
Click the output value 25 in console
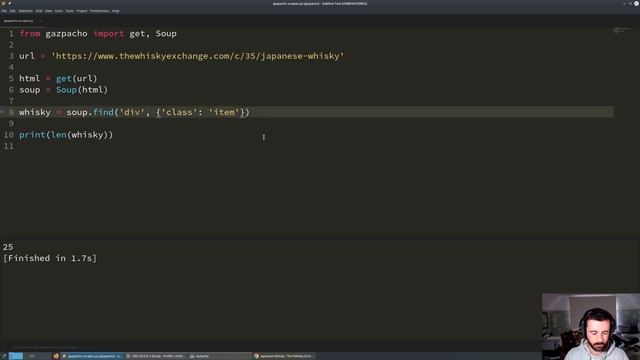[x=8, y=247]
